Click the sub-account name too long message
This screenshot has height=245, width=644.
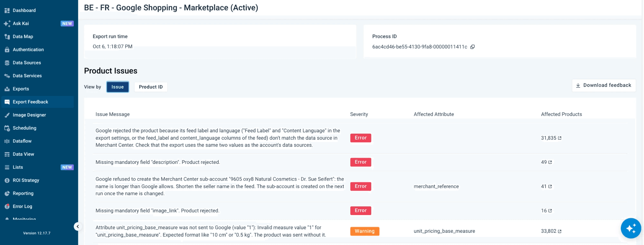220,186
